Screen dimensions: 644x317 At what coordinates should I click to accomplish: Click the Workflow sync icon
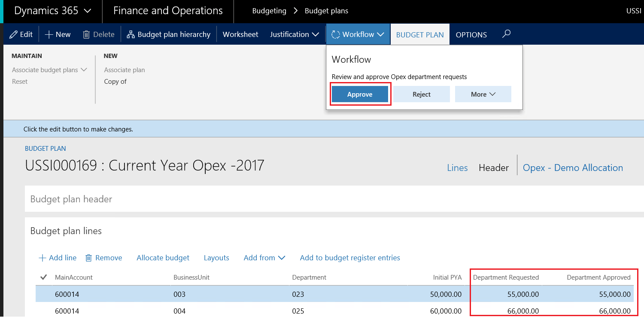(x=336, y=34)
